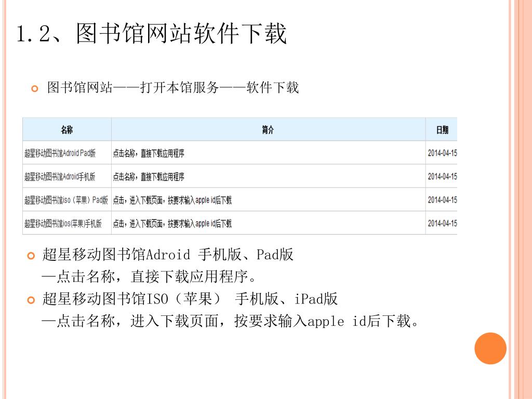Click bullet text 超星移动图书馆Adroid 手机版、Pad版
This screenshot has width=532, height=399.
168,255
